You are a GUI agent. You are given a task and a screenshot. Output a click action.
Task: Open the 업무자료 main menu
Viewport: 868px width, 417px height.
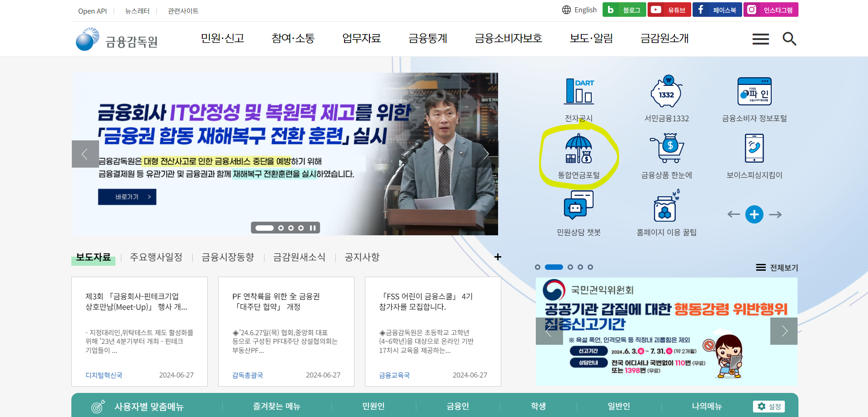tap(362, 39)
